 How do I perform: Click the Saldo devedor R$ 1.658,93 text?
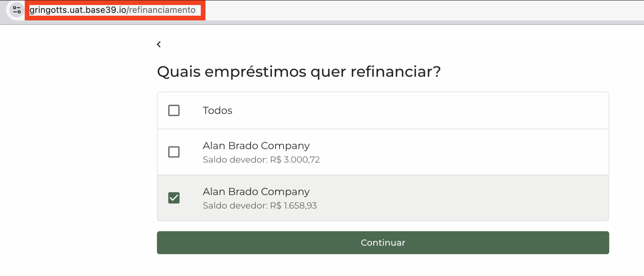click(260, 206)
